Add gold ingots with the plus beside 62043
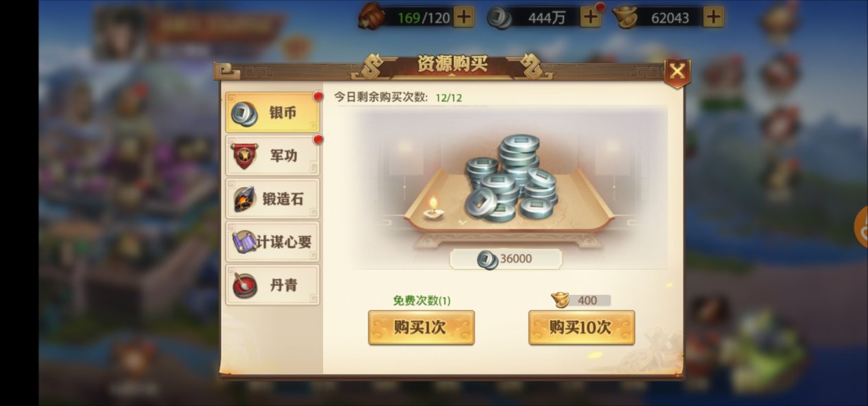This screenshot has width=868, height=406. [x=714, y=17]
